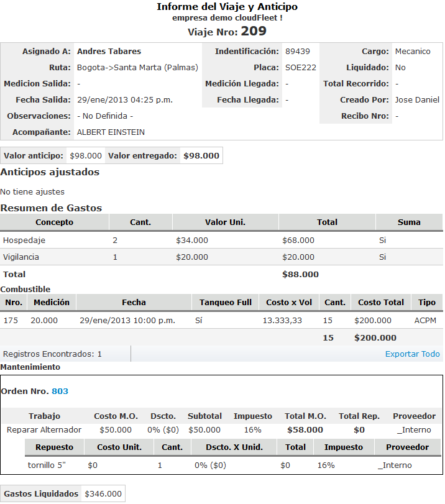Sort by the Medición column header
Image resolution: width=445 pixels, height=504 pixels.
52,303
